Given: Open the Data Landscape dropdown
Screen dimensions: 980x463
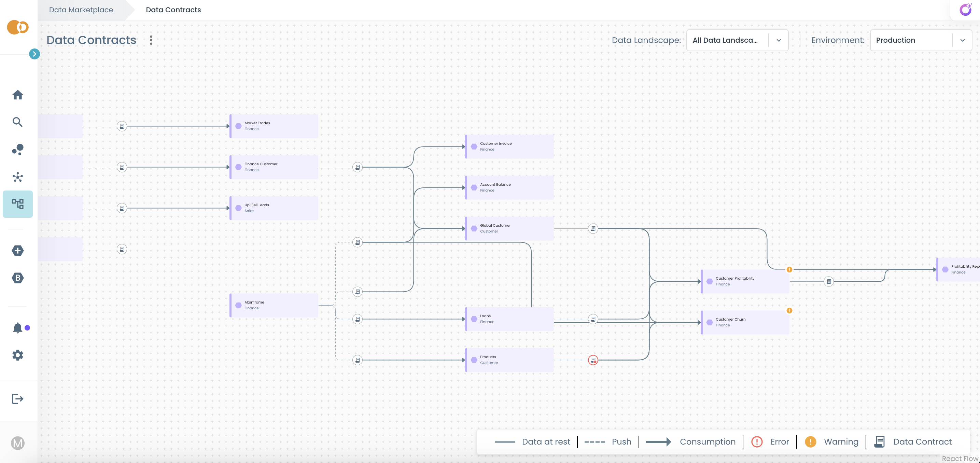Looking at the screenshot, I should (x=737, y=40).
